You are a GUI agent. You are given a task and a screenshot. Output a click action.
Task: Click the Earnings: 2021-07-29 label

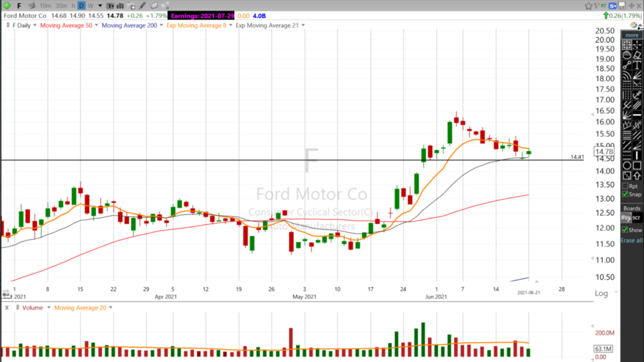(202, 15)
